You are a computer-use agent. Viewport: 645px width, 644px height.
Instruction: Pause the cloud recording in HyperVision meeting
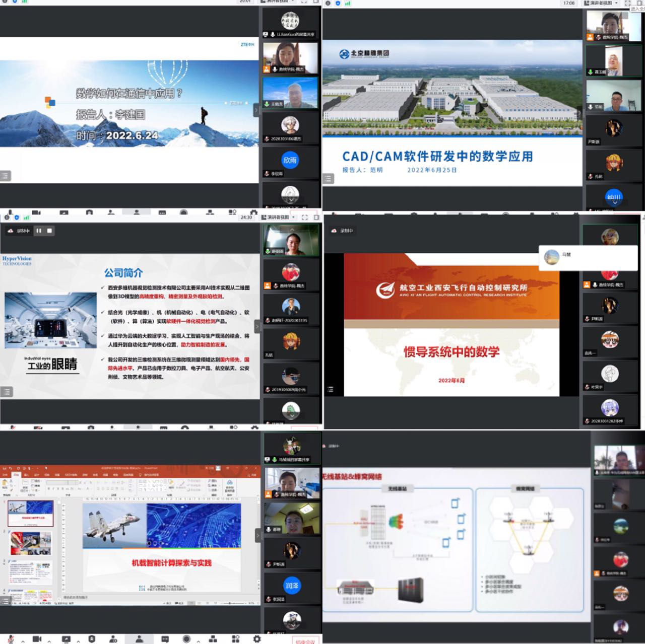click(x=39, y=231)
